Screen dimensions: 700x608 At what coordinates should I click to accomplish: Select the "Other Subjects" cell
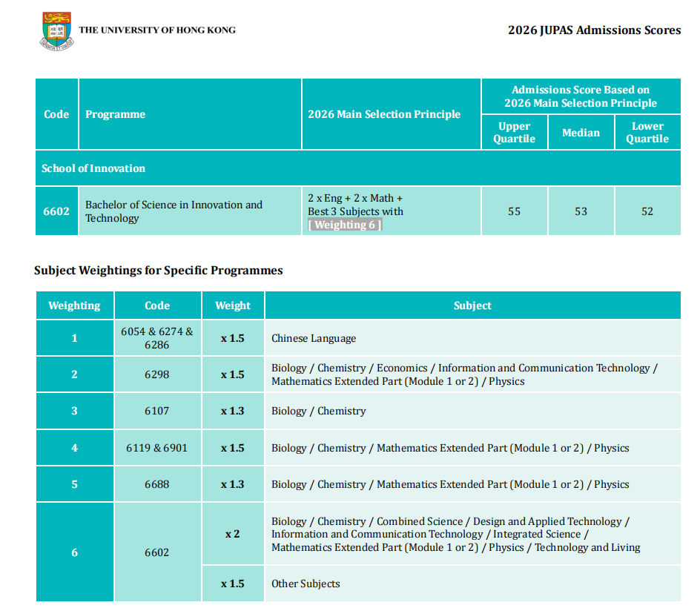[473, 584]
